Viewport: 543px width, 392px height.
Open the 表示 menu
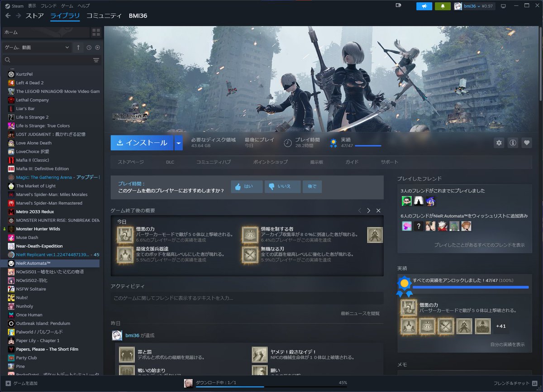pos(32,5)
